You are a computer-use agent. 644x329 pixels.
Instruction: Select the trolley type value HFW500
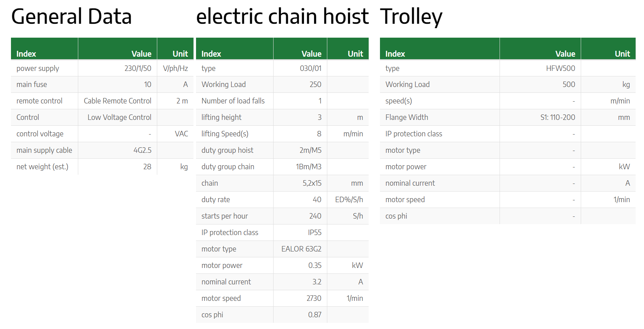(x=560, y=68)
